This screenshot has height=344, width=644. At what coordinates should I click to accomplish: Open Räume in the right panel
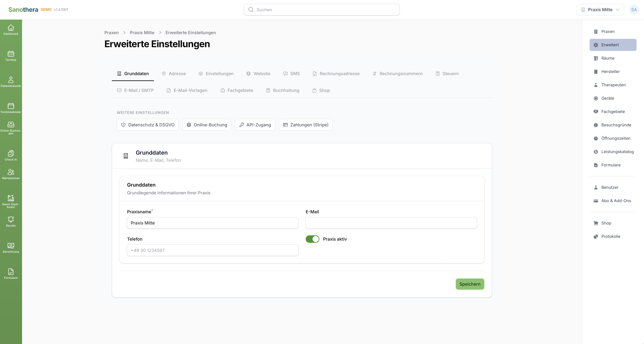click(613, 58)
